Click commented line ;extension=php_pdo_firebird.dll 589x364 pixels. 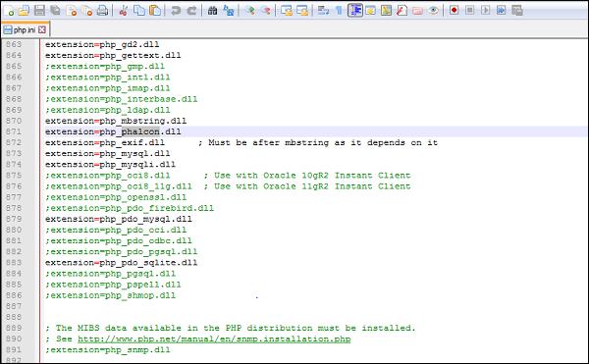[130, 208]
